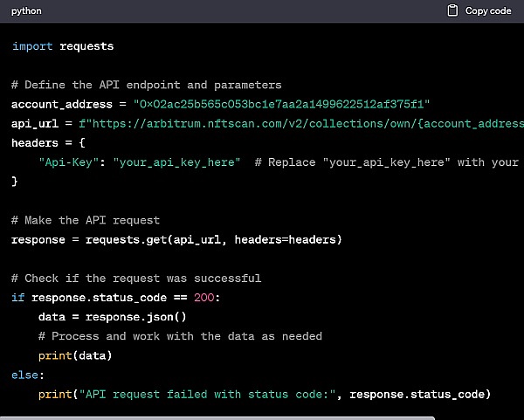Click the word requests after import

[86, 46]
